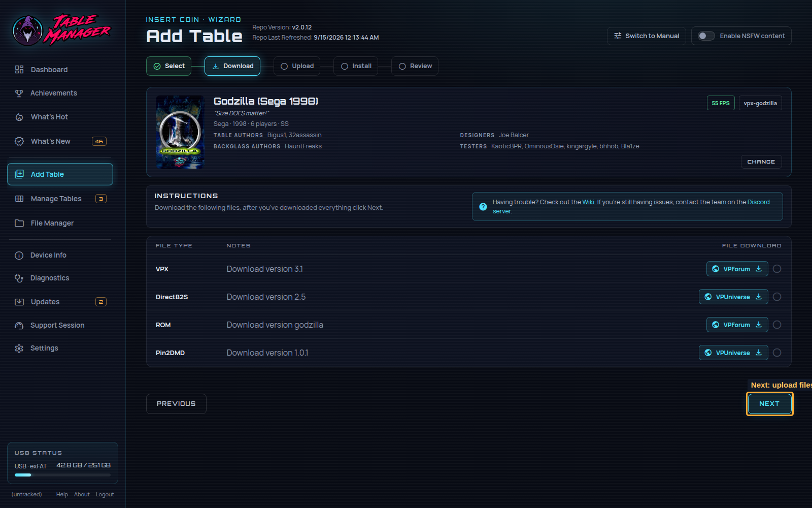This screenshot has height=508, width=812.
Task: Go to the Install wizard step
Action: click(356, 66)
